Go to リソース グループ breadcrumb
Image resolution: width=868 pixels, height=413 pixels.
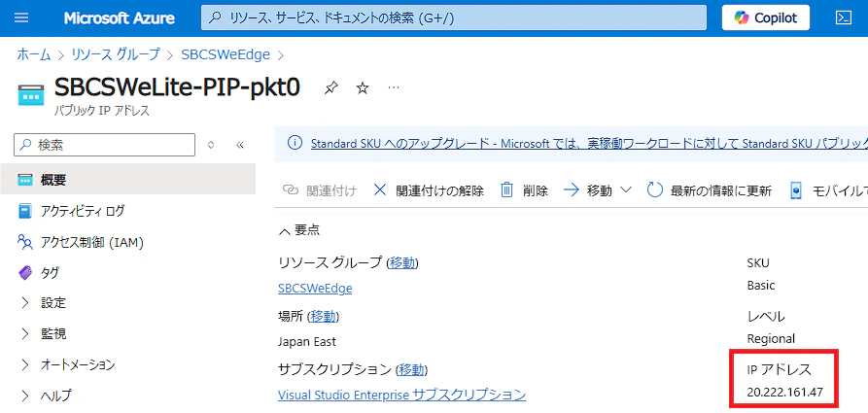[116, 54]
